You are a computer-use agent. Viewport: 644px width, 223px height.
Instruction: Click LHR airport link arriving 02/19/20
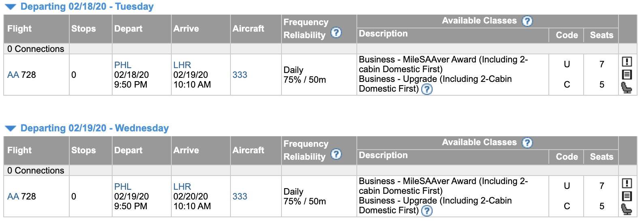coord(182,65)
